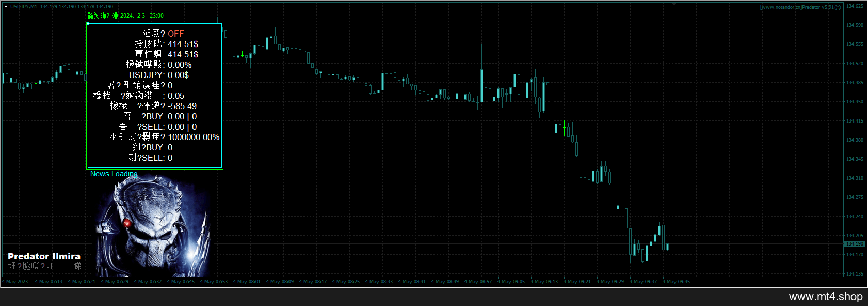Click the News Loading label
Image resolution: width=868 pixels, height=306 pixels.
(114, 174)
